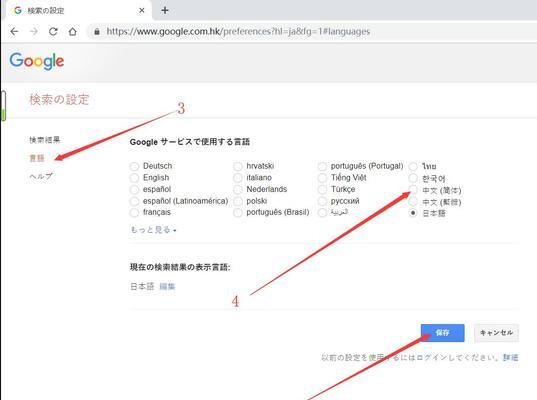This screenshot has width=537, height=400.
Task: Click the キャンセル button
Action: coord(496,333)
